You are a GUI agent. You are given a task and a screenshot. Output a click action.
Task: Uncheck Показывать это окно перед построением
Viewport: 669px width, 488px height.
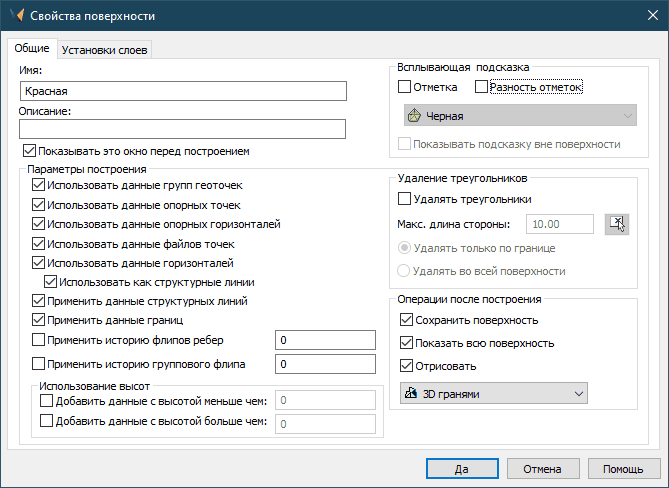pos(28,152)
